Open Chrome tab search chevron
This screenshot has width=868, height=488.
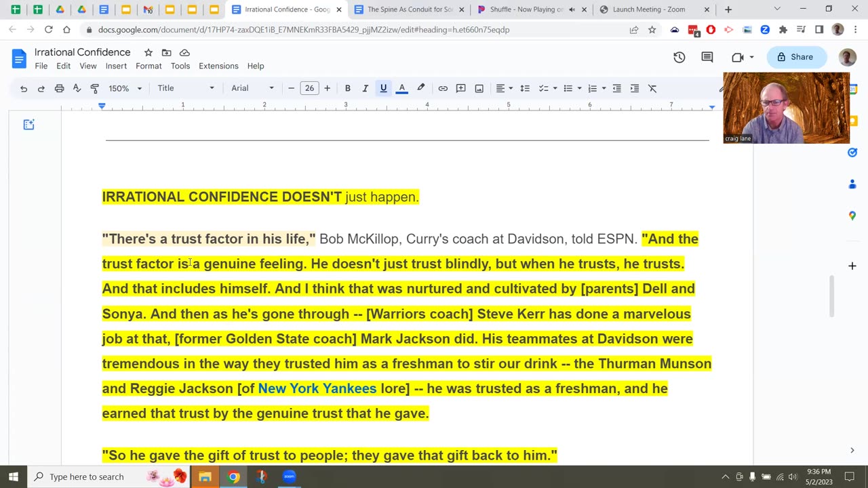click(777, 9)
